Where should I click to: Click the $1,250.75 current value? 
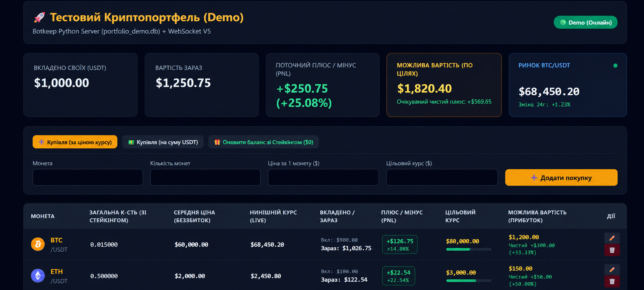183,83
